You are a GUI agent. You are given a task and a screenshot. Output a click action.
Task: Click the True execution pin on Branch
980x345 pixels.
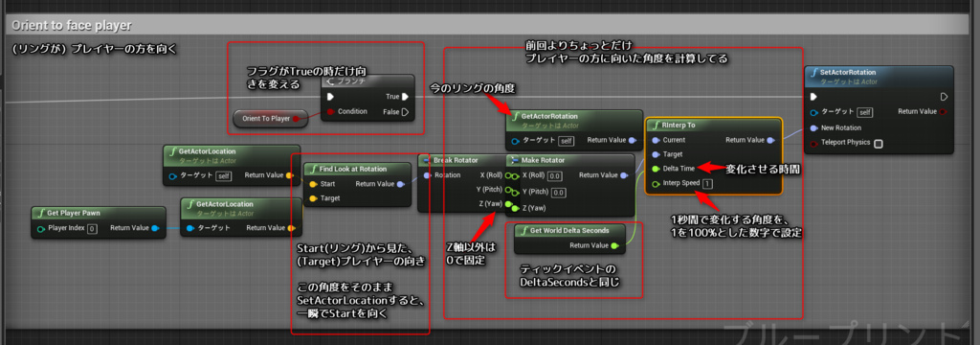pos(405,97)
